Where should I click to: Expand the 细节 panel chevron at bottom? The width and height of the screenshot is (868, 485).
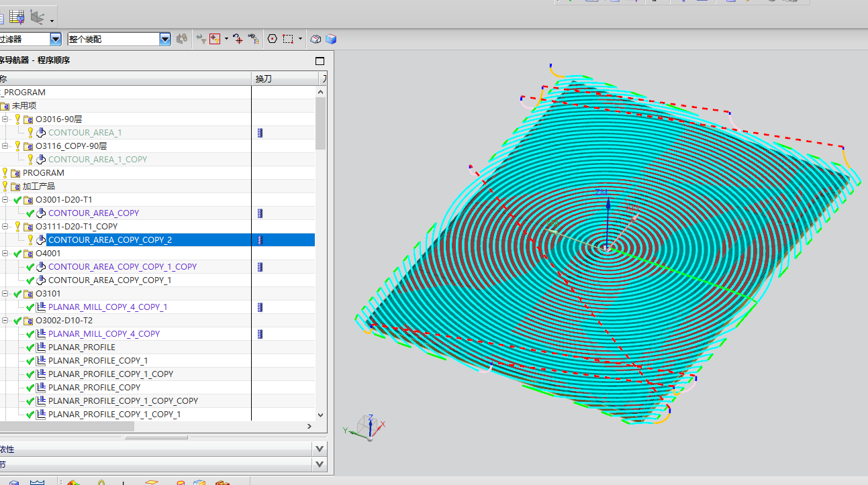[319, 464]
